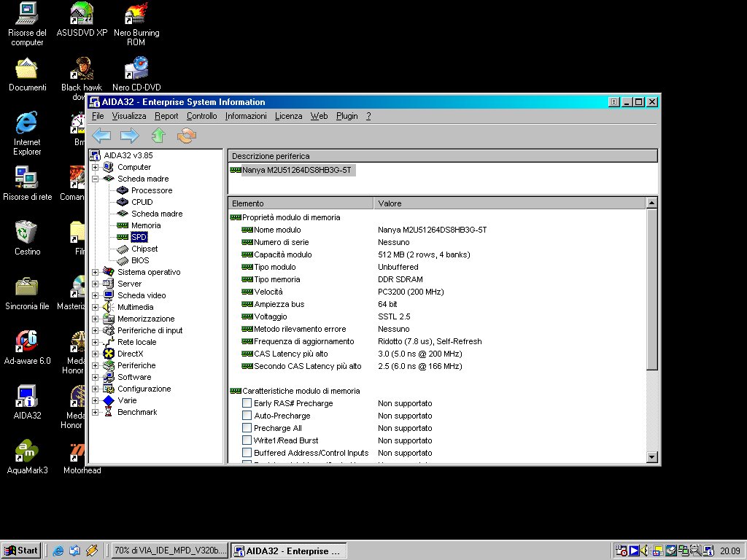Open the Cestino recycle bin

point(27,238)
